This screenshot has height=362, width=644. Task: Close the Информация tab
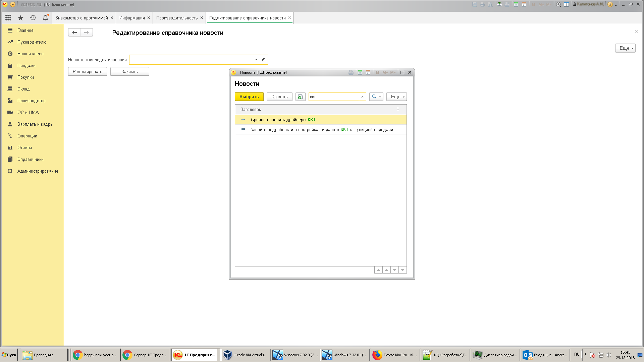(149, 18)
